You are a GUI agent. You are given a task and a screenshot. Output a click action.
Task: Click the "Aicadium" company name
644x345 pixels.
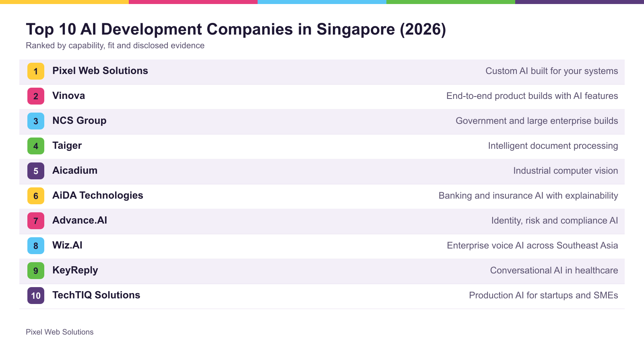(75, 170)
